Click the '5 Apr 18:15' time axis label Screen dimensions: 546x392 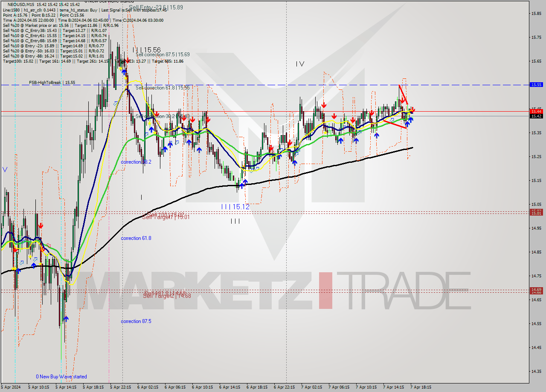click(93, 387)
